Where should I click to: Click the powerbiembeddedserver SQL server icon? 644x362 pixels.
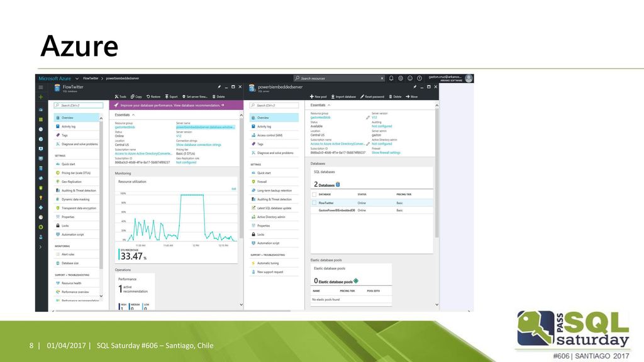[252, 88]
